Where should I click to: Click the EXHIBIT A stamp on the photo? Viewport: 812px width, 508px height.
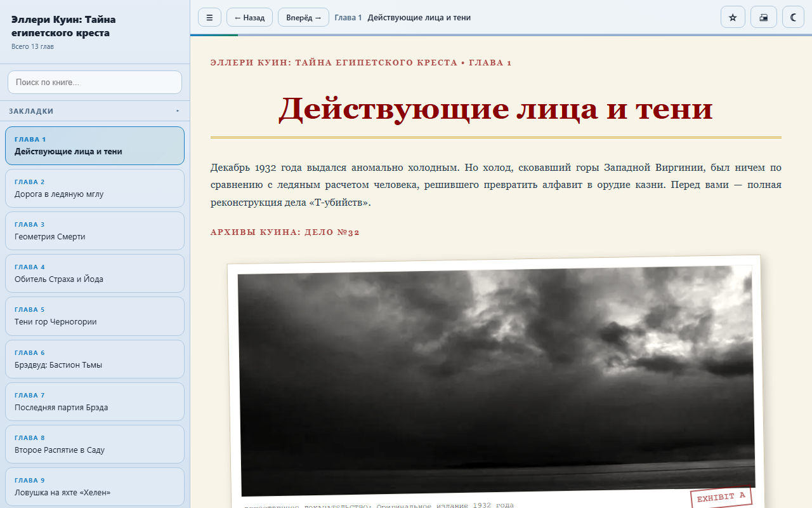[x=721, y=498]
